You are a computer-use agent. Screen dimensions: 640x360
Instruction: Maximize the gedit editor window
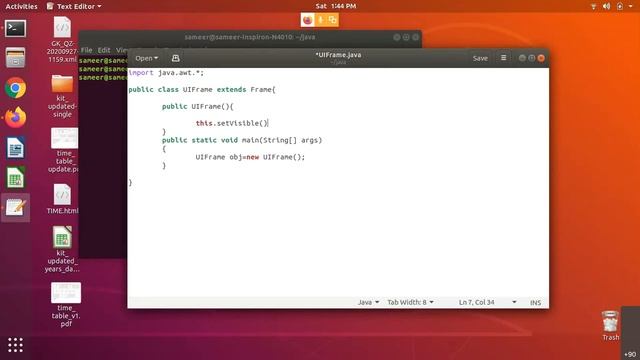(x=531, y=58)
